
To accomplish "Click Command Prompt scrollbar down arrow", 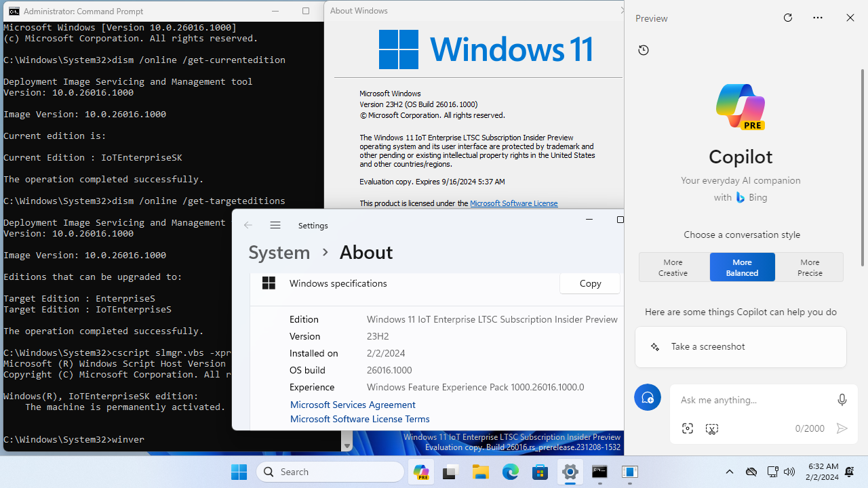I will click(x=347, y=446).
